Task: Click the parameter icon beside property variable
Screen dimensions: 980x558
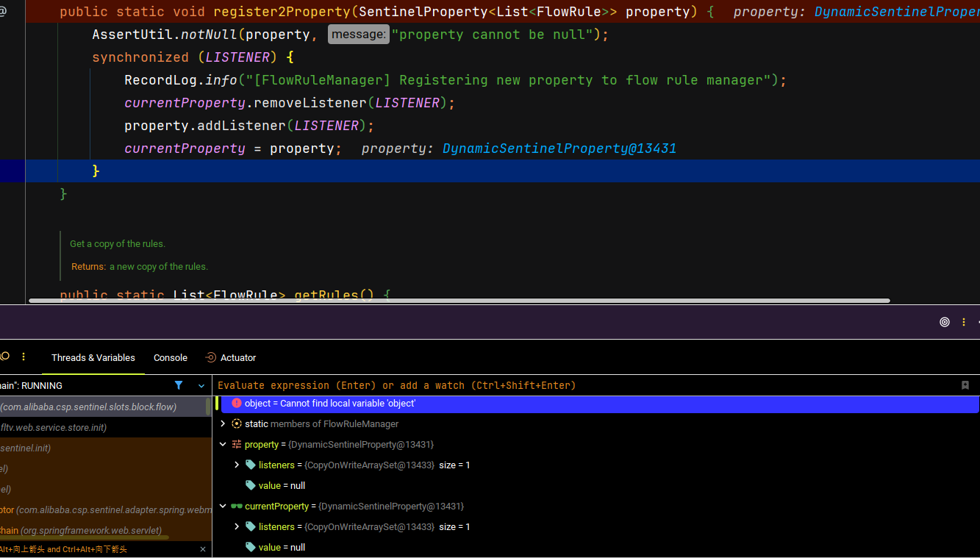Action: coord(237,444)
